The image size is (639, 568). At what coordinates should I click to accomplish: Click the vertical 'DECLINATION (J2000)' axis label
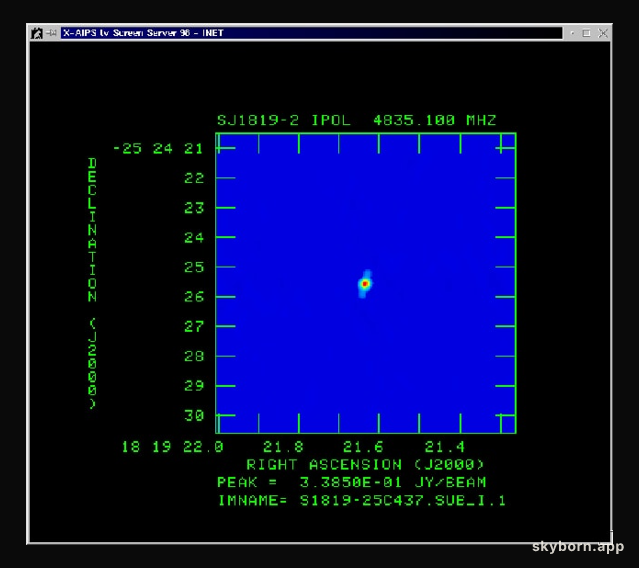pos(93,284)
